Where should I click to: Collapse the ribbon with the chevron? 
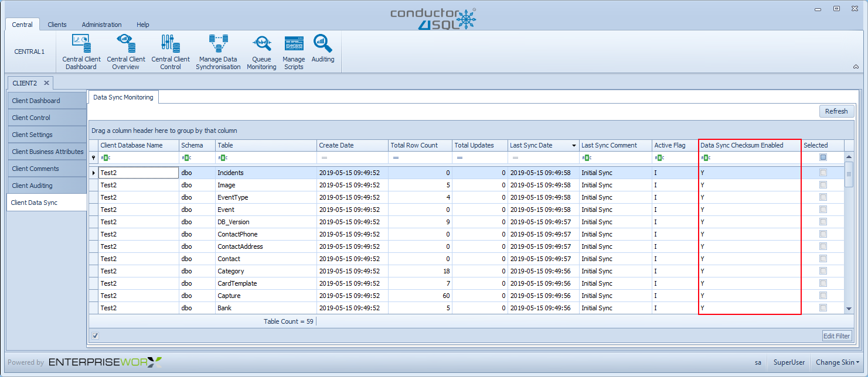click(x=856, y=67)
